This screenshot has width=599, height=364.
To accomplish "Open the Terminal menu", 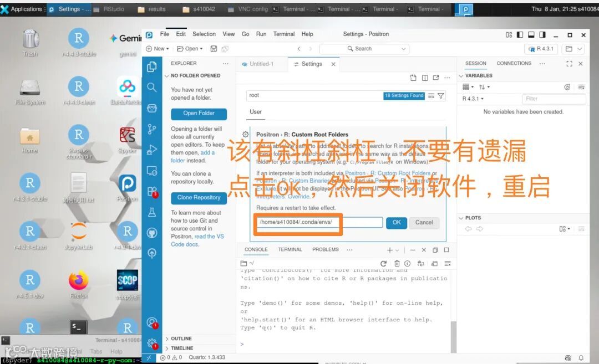I will [284, 34].
